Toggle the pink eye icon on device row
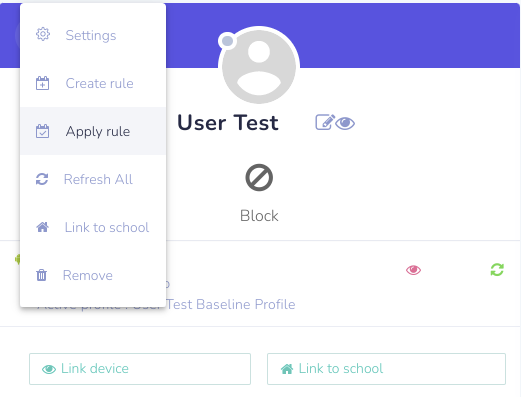 click(x=413, y=270)
